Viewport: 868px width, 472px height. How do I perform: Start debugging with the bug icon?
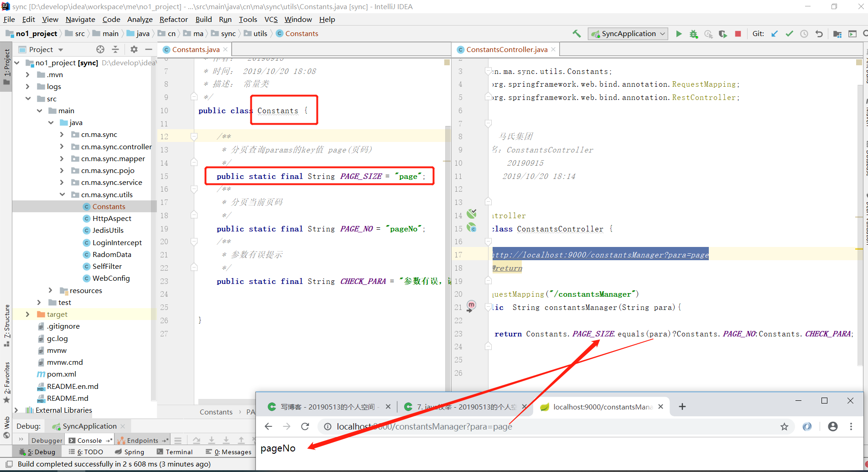coord(693,34)
